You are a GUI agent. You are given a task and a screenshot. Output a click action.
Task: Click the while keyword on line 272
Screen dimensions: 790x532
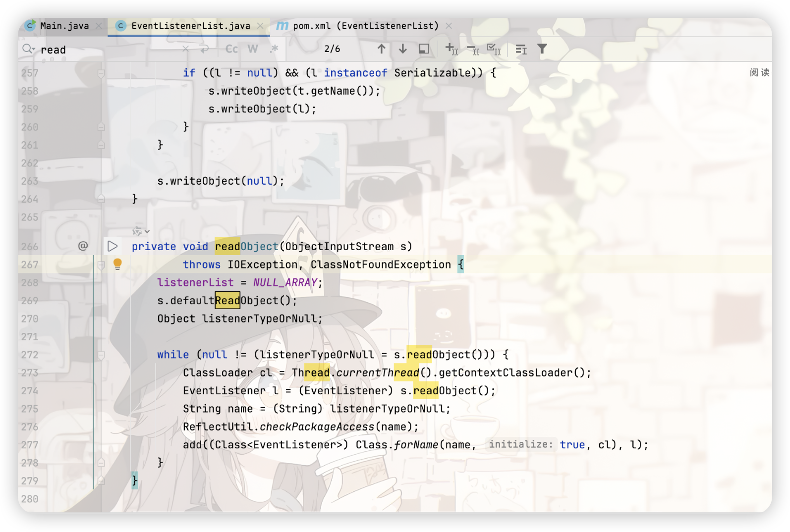(x=173, y=355)
